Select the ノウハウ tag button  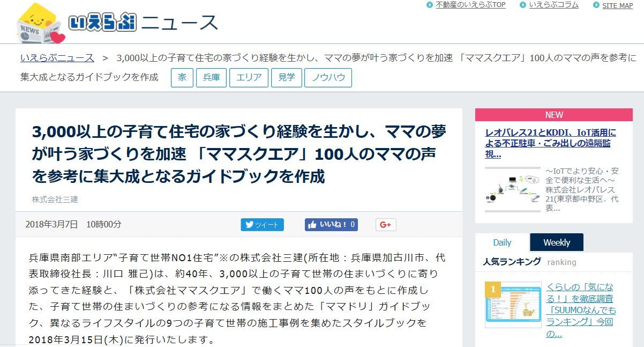click(x=328, y=77)
